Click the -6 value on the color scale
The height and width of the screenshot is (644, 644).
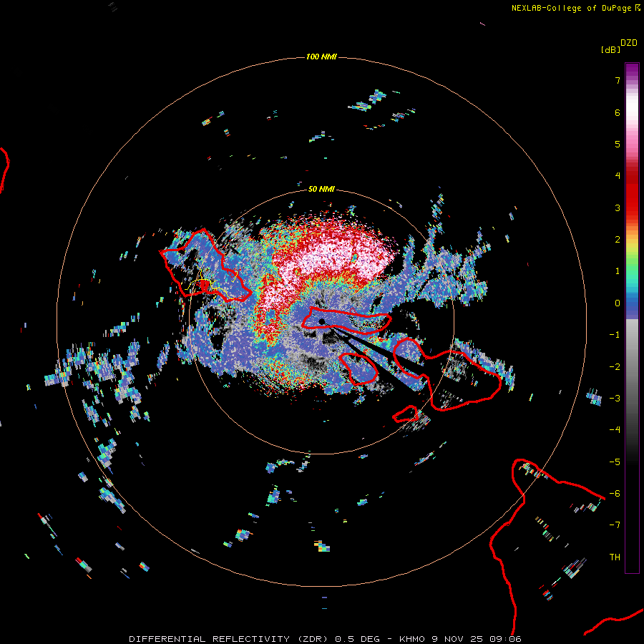tap(615, 494)
